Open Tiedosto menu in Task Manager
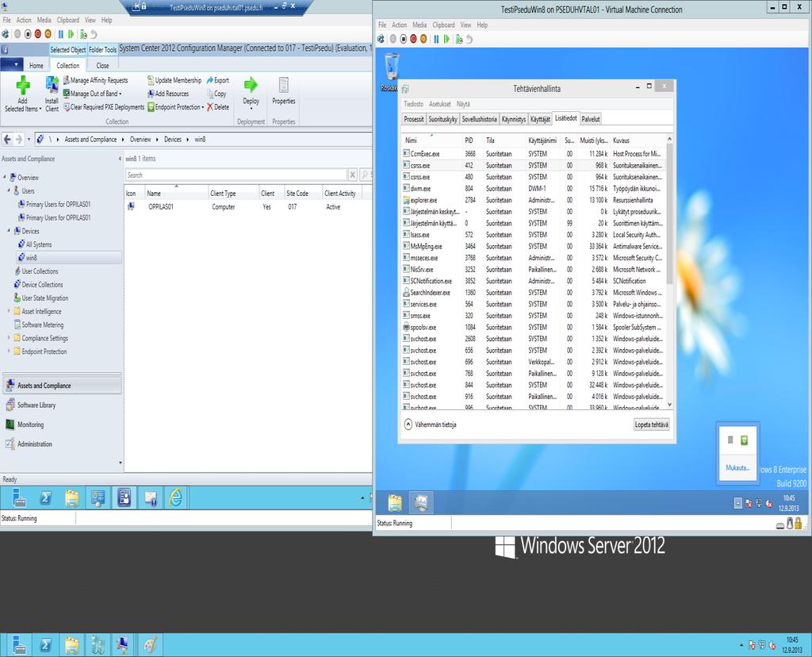The image size is (812, 657). point(413,104)
